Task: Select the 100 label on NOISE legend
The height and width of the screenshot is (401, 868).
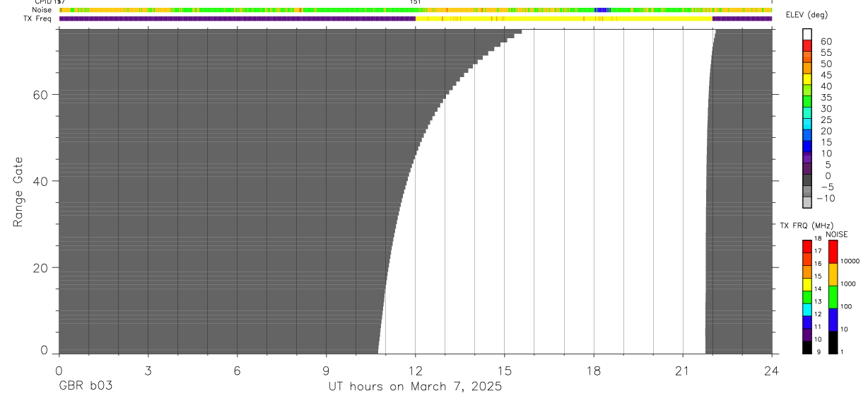Action: [x=846, y=306]
